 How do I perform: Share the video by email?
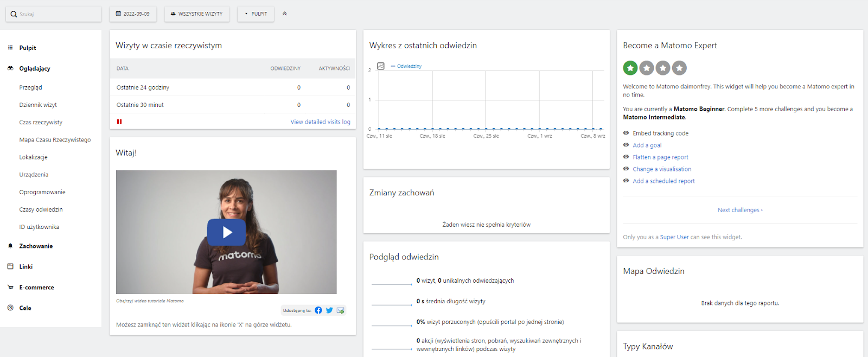(341, 310)
